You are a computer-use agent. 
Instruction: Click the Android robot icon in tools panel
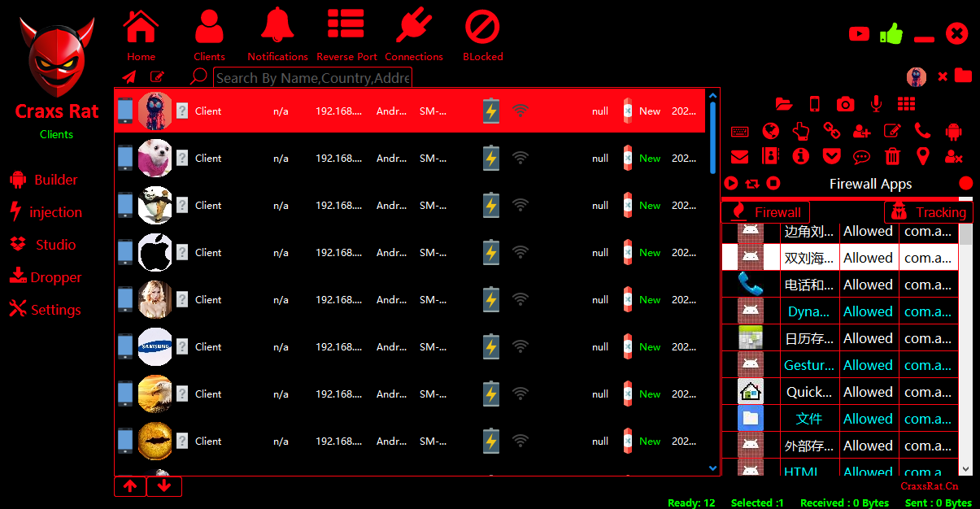pos(953,131)
